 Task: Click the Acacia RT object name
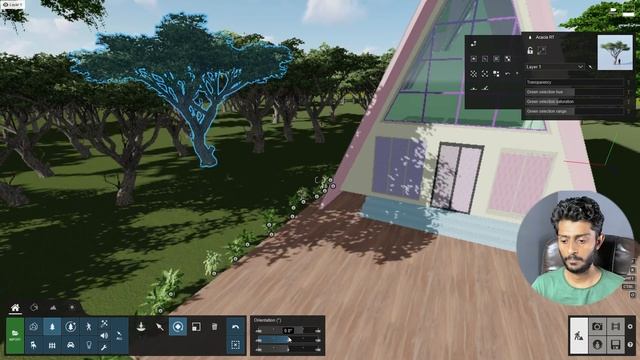(545, 37)
